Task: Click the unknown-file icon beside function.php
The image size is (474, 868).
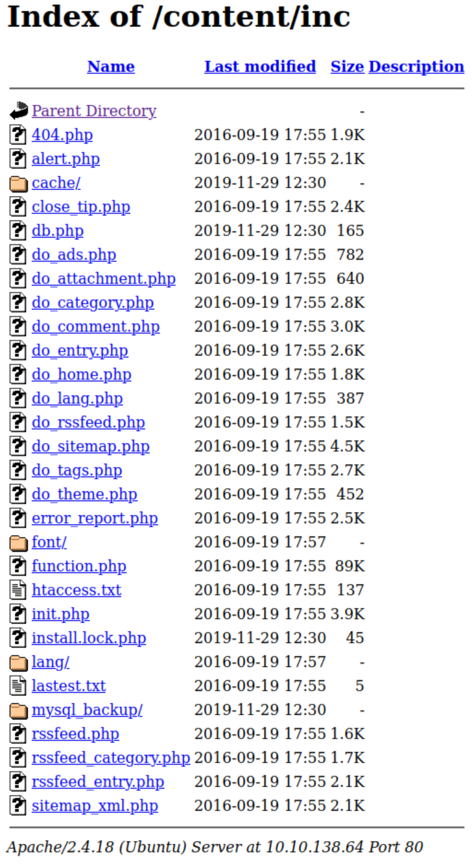Action: point(18,566)
